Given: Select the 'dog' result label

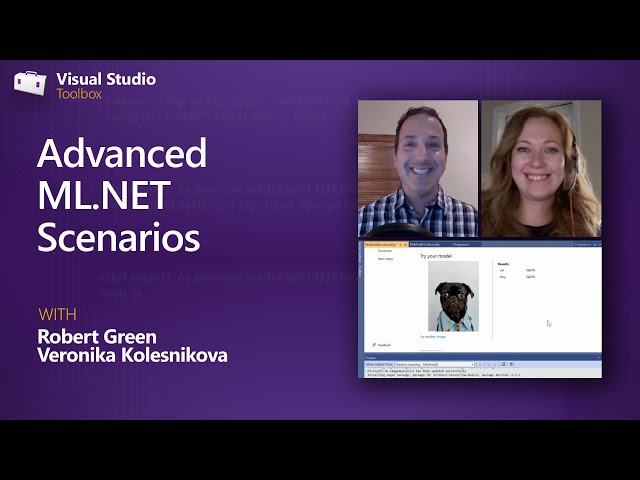Looking at the screenshot, I should (502, 277).
